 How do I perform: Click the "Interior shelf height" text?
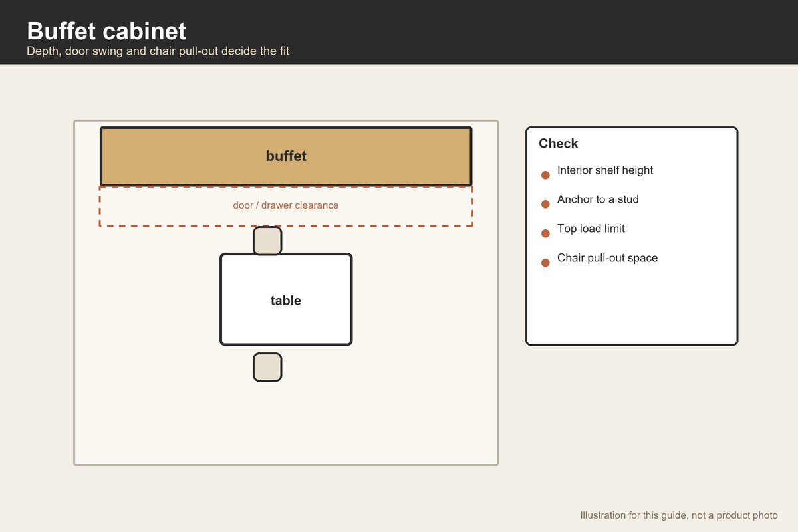(x=605, y=170)
